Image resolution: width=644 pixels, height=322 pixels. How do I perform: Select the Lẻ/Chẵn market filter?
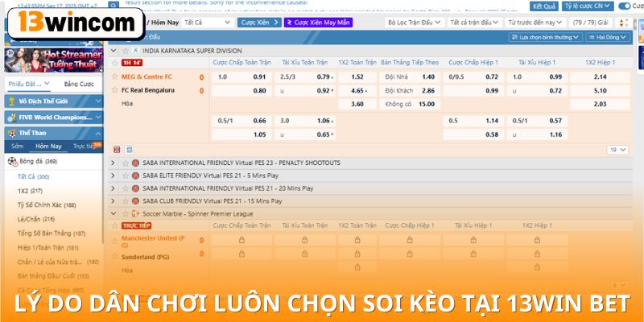[36, 219]
